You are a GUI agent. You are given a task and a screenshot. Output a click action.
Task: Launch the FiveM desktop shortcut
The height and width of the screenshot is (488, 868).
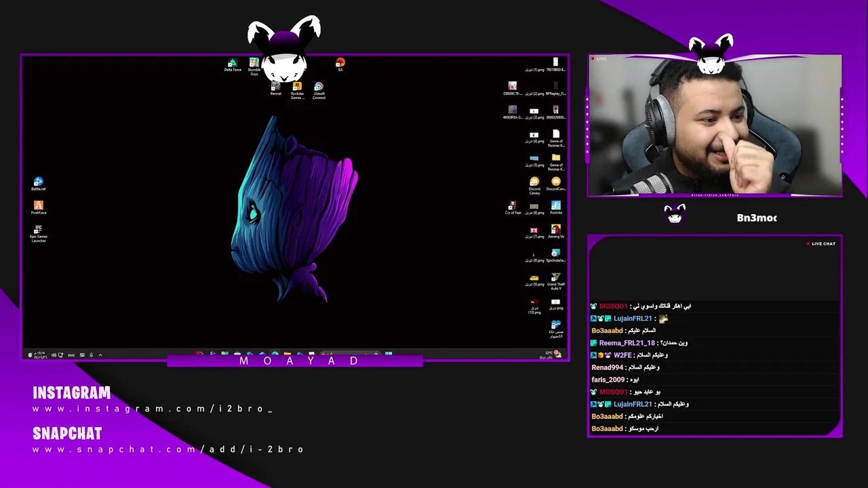tap(39, 207)
